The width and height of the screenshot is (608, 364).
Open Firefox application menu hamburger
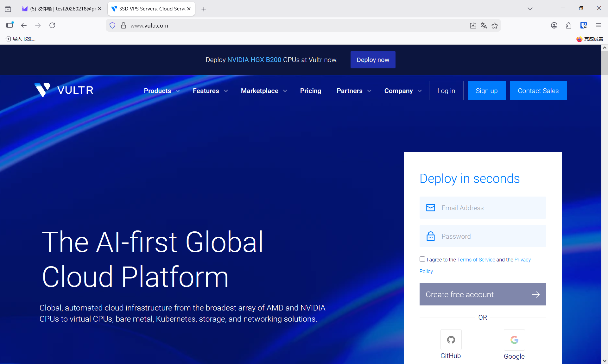(598, 25)
